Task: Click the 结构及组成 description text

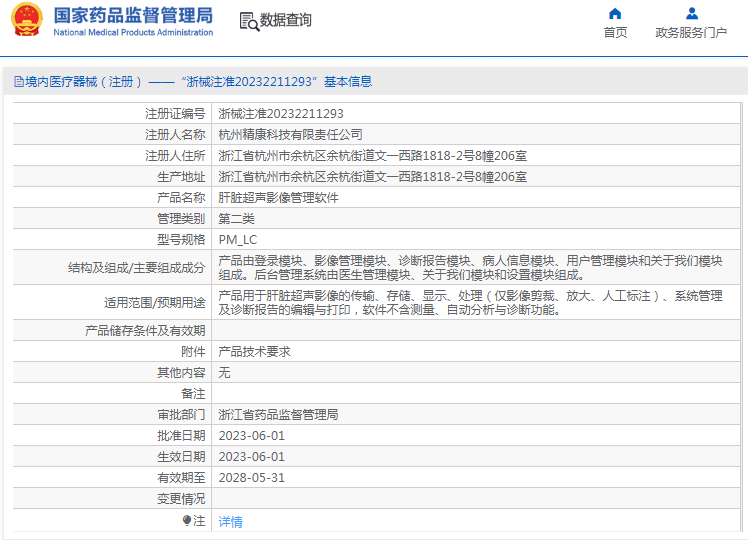Action: click(x=470, y=268)
